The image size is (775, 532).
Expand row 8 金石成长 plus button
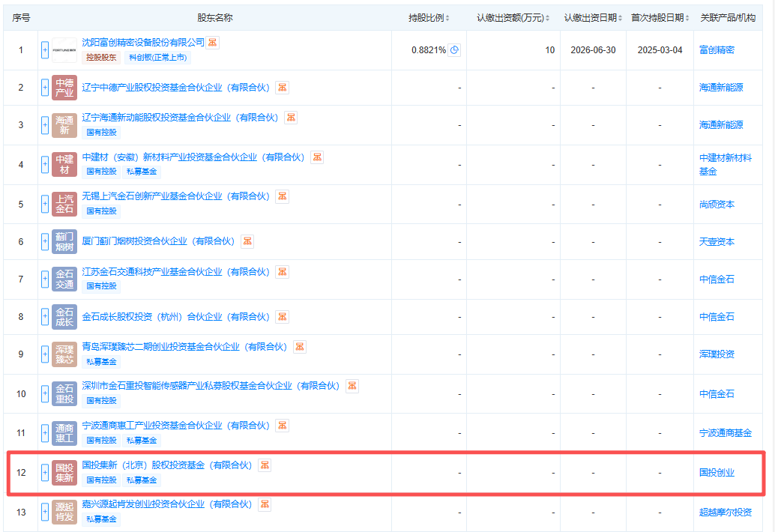(x=45, y=317)
